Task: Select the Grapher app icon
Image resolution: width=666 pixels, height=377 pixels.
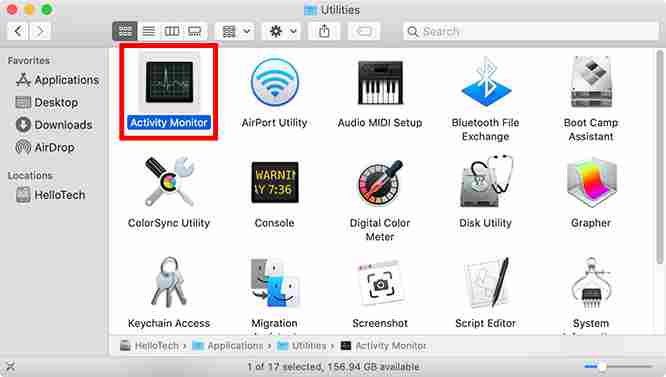Action: (x=591, y=182)
